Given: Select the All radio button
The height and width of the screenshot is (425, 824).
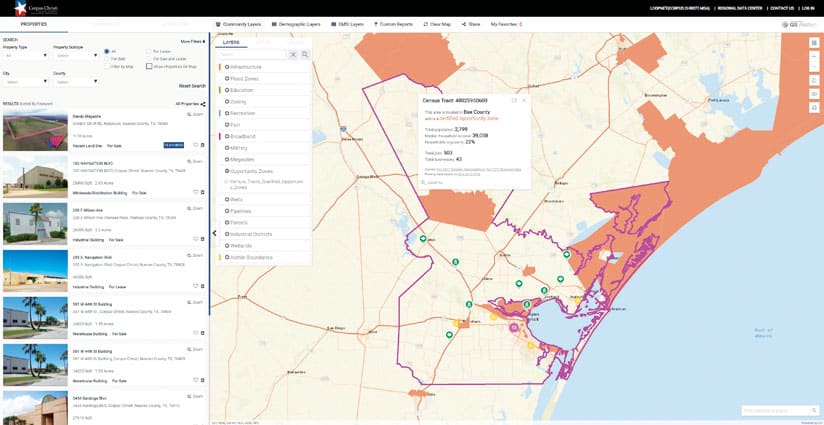Looking at the screenshot, I should coord(108,50).
